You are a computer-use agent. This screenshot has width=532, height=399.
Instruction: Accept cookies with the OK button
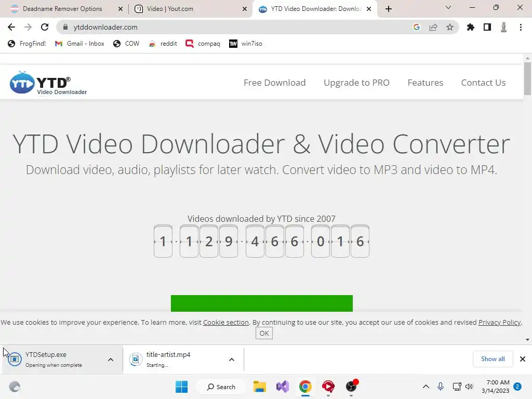(264, 333)
